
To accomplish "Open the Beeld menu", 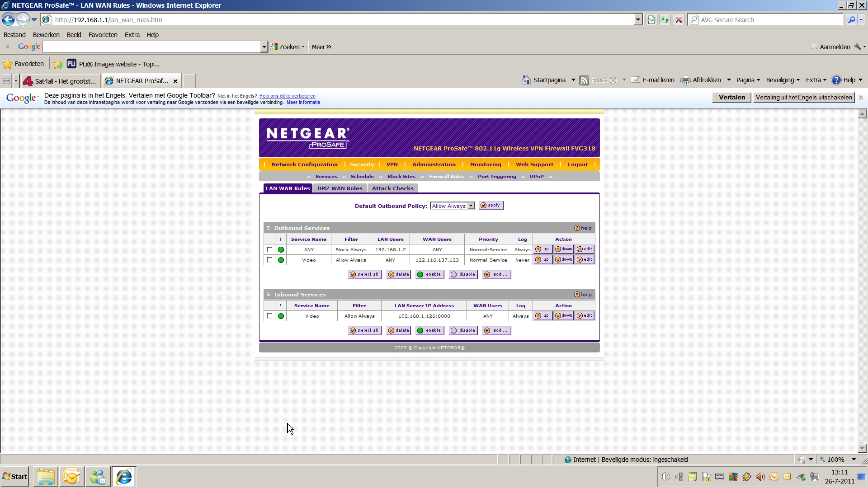I will pos(74,35).
